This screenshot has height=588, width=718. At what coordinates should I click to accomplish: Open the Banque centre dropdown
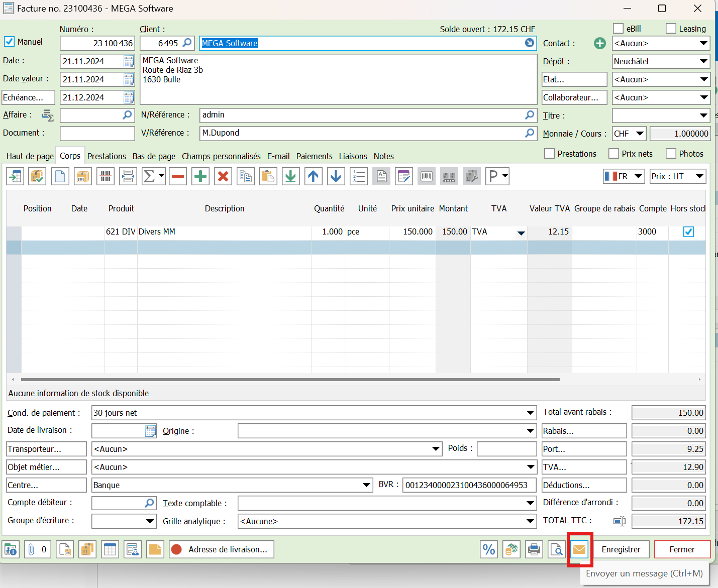pyautogui.click(x=367, y=485)
